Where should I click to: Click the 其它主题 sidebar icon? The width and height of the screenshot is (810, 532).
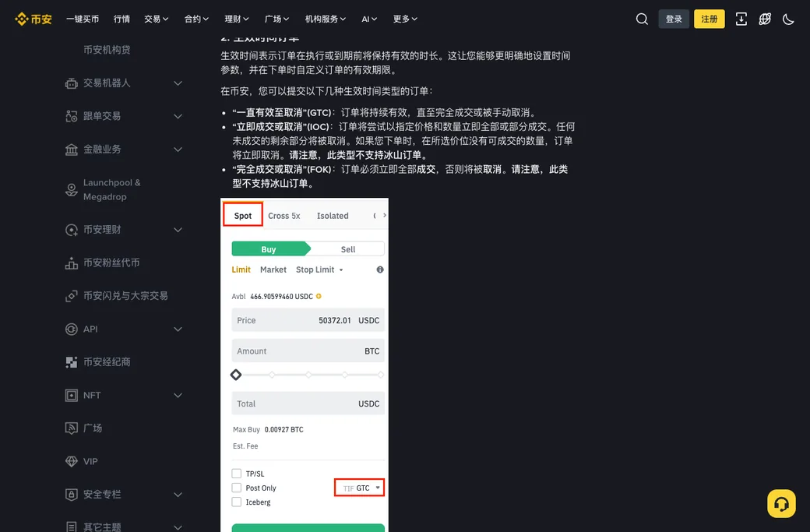[x=72, y=527]
